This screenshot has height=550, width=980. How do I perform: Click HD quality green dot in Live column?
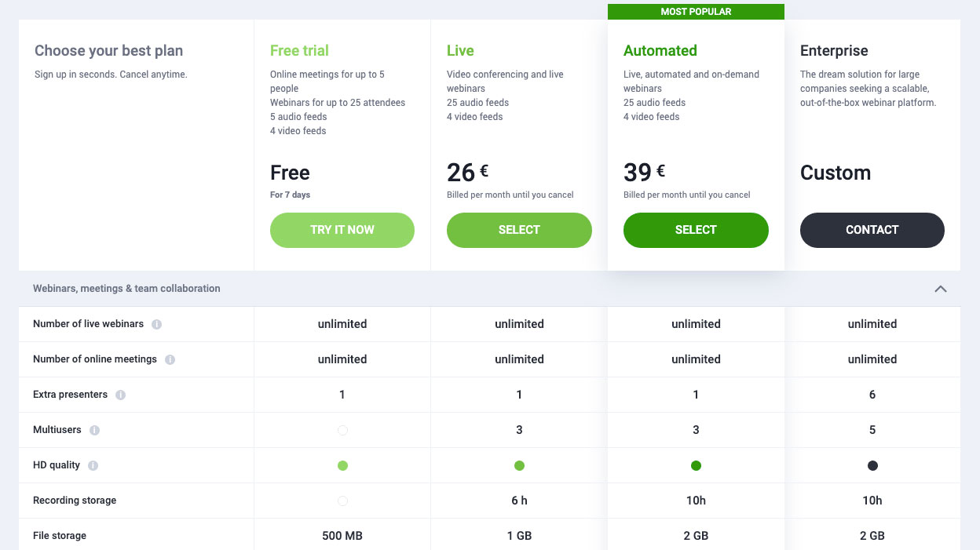point(519,465)
